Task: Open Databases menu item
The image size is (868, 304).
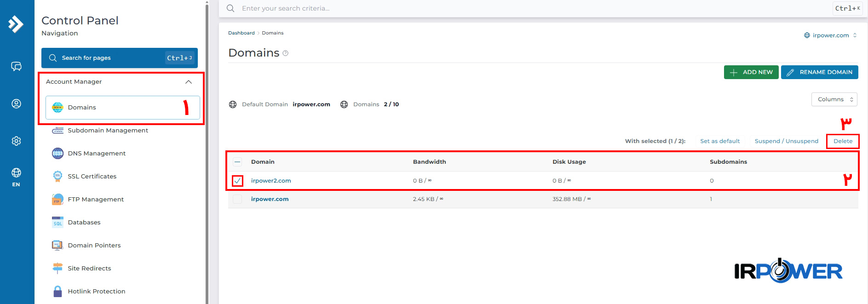Action: coord(84,222)
